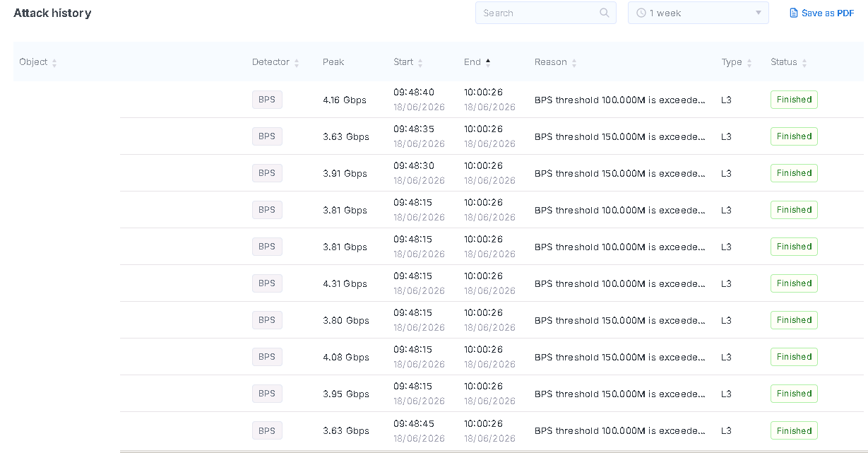The width and height of the screenshot is (868, 453).
Task: Open the 1 week period dropdown
Action: pos(698,13)
